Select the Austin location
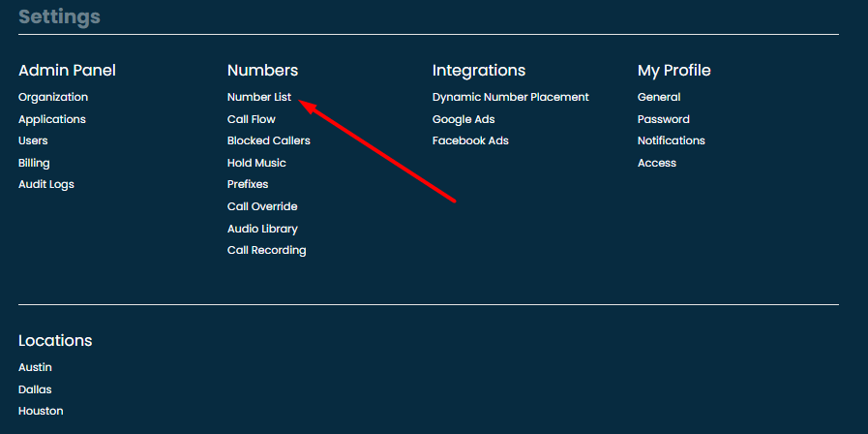Screen dimensions: 868x434 coord(35,367)
